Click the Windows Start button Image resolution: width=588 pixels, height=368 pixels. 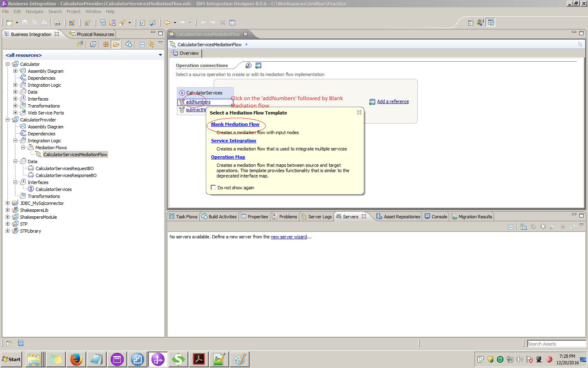click(11, 359)
